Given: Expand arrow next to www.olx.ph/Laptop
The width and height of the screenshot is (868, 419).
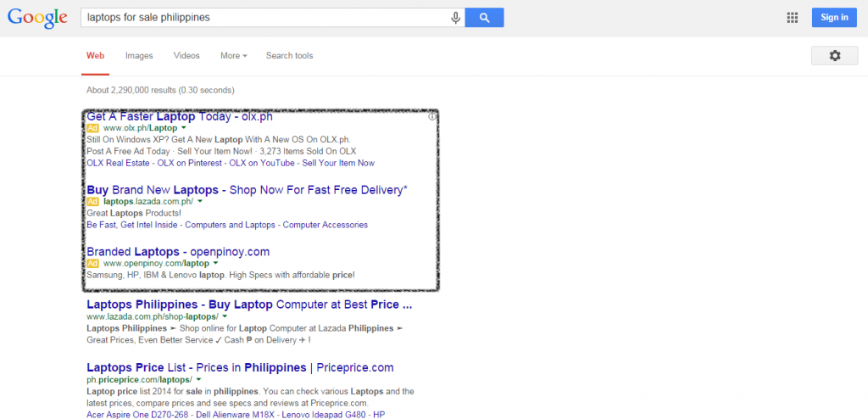Looking at the screenshot, I should coord(184,128).
